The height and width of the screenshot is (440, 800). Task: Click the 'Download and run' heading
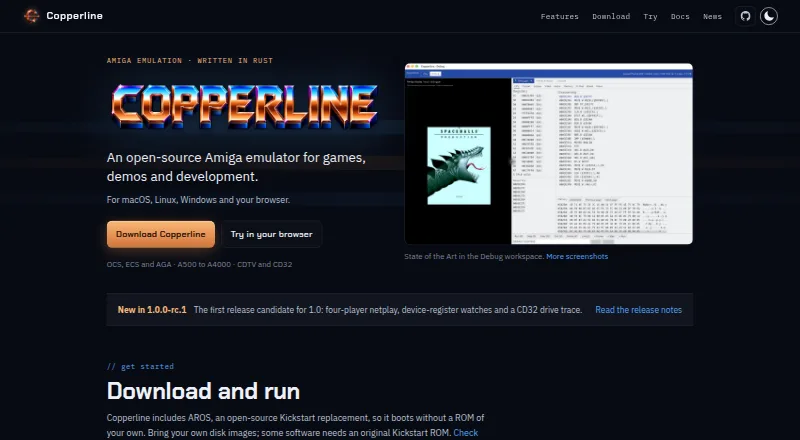(203, 391)
